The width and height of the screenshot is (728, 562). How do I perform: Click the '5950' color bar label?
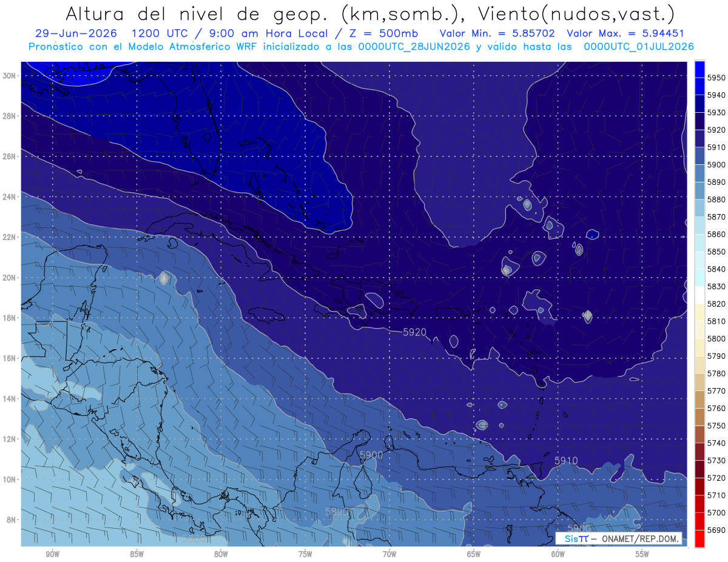[x=716, y=78]
